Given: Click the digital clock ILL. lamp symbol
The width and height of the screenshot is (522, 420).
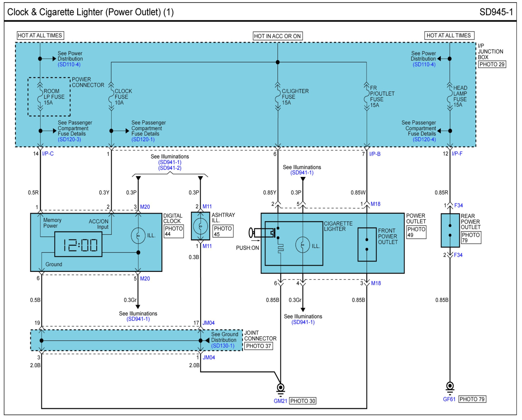Looking at the screenshot, I should point(138,235).
